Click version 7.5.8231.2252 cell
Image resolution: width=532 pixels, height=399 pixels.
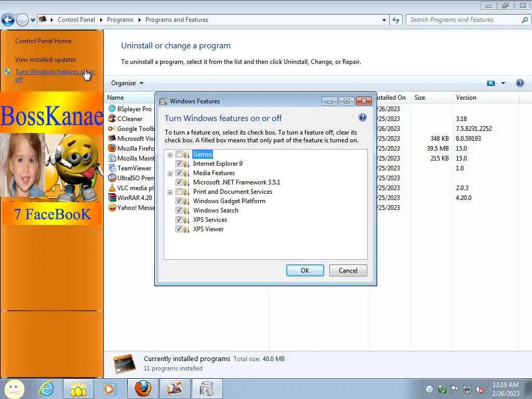(474, 128)
